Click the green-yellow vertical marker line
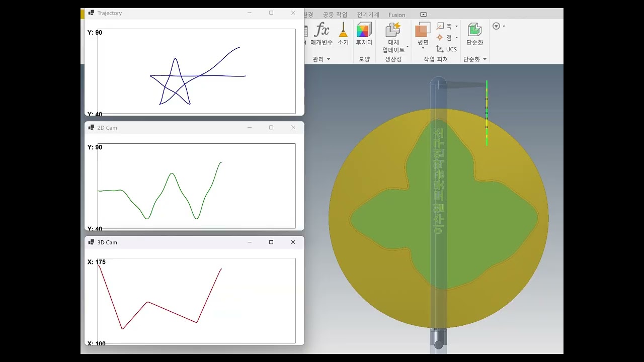Viewport: 644px width, 362px height. 487,113
